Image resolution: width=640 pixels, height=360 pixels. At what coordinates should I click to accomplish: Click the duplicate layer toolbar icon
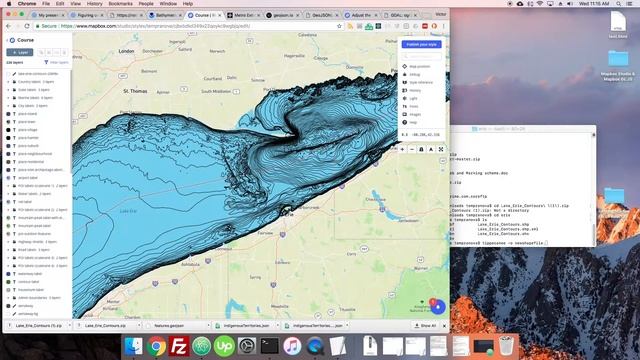coord(41,52)
